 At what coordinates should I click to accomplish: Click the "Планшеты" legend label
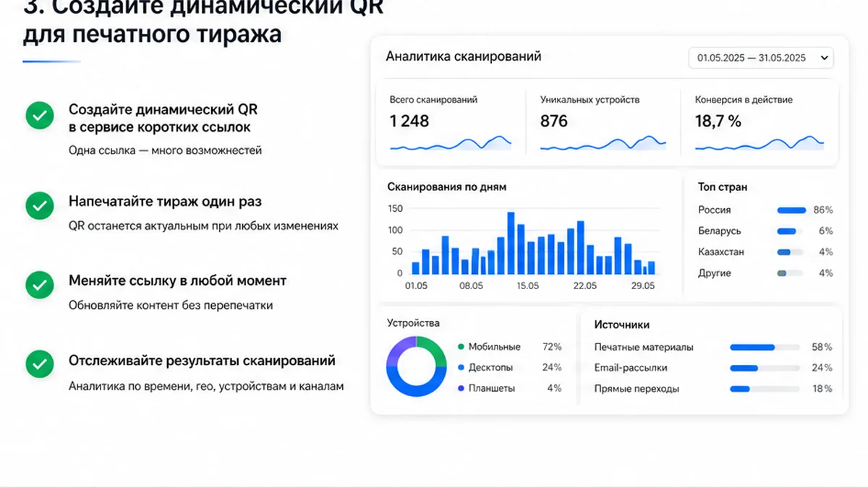[x=492, y=388]
